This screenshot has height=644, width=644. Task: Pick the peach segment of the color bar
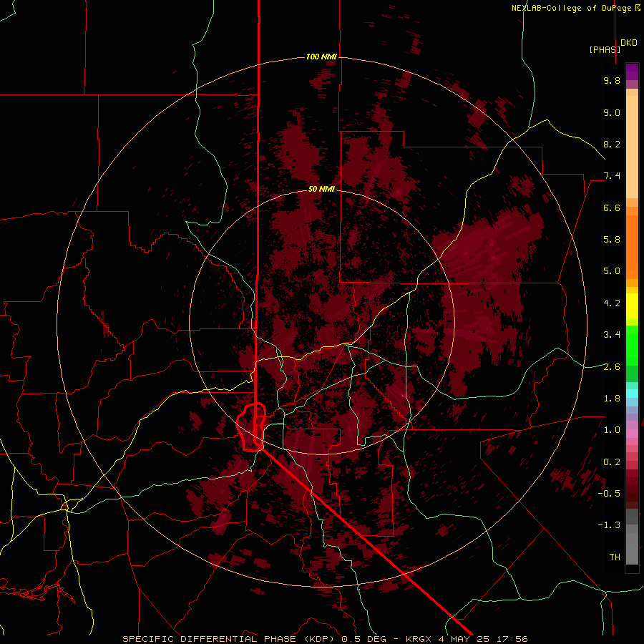tap(632, 144)
